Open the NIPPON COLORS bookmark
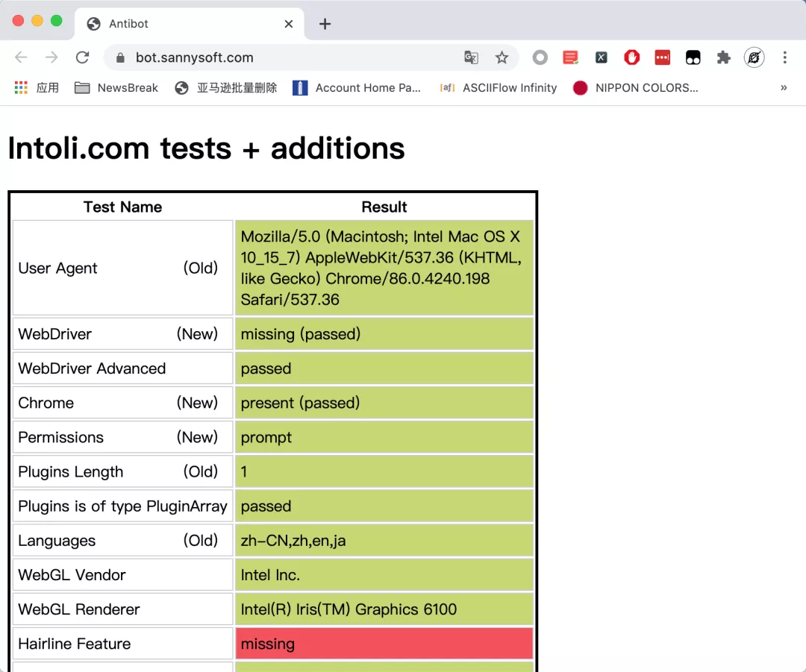Viewport: 806px width, 672px height. [636, 88]
